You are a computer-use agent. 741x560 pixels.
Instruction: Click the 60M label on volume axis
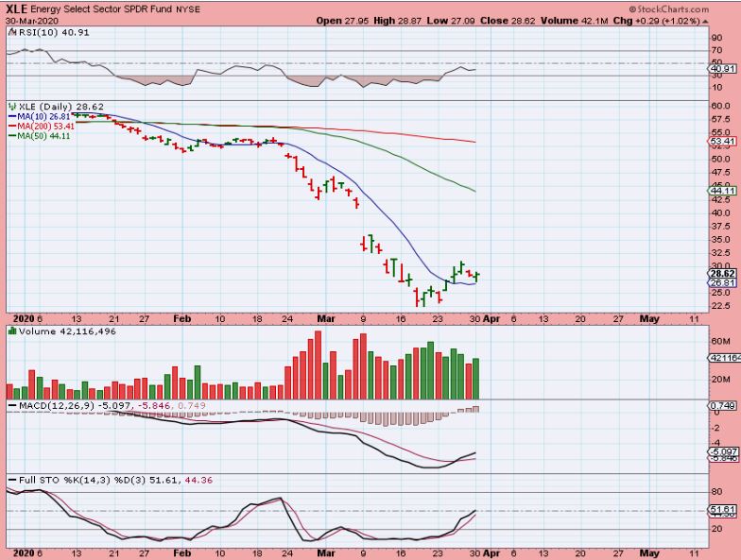pyautogui.click(x=720, y=341)
